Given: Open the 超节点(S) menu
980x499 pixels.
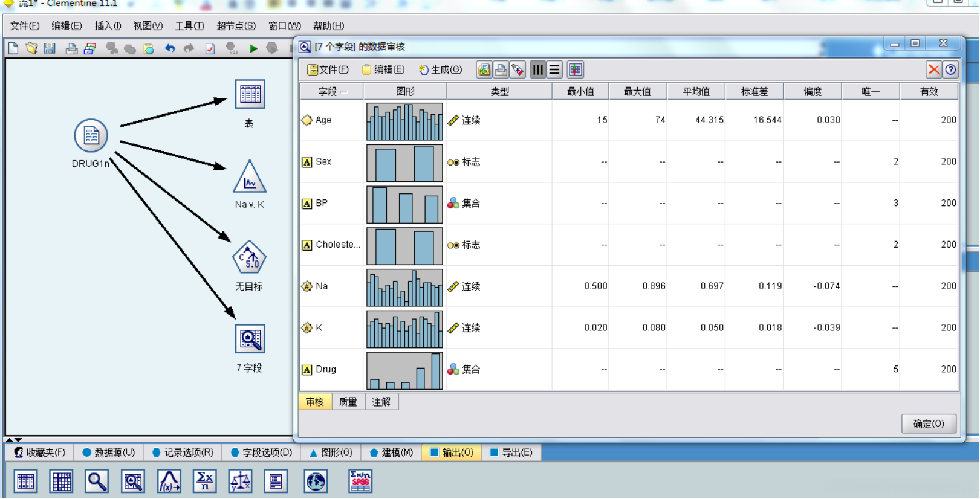Looking at the screenshot, I should (236, 26).
